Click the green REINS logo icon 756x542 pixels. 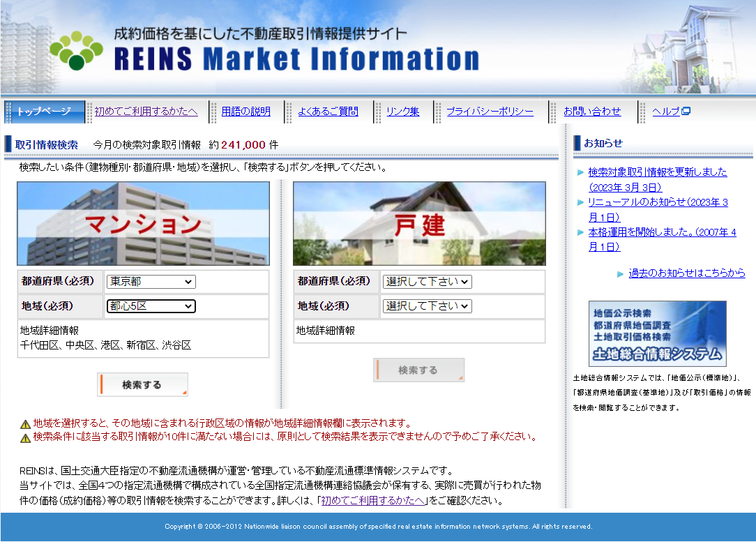coord(76,50)
